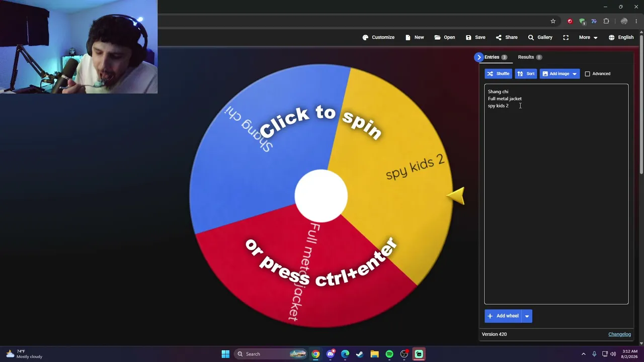
Task: Open the Customize palette option
Action: point(378,37)
